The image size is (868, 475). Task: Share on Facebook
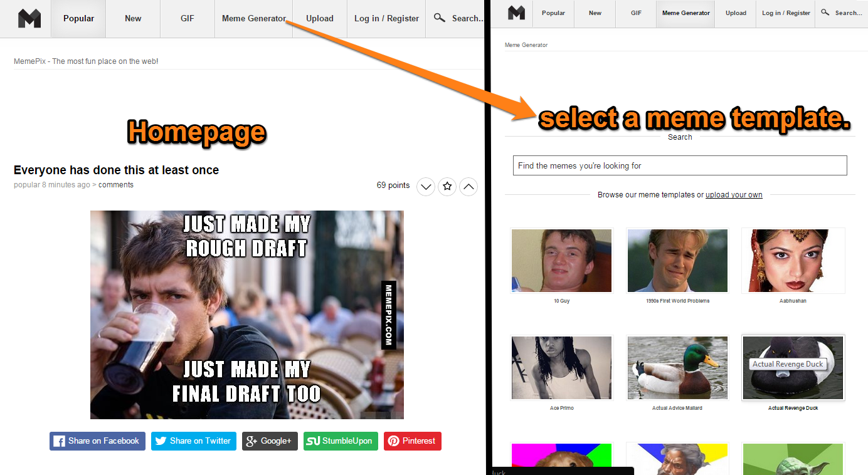click(x=97, y=441)
